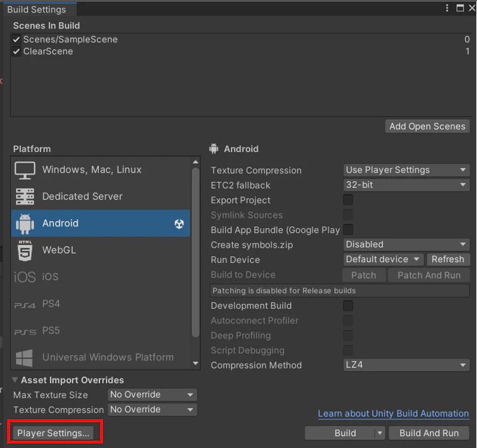Screen dimensions: 477x448
Task: Click the Refresh device button
Action: 448,260
